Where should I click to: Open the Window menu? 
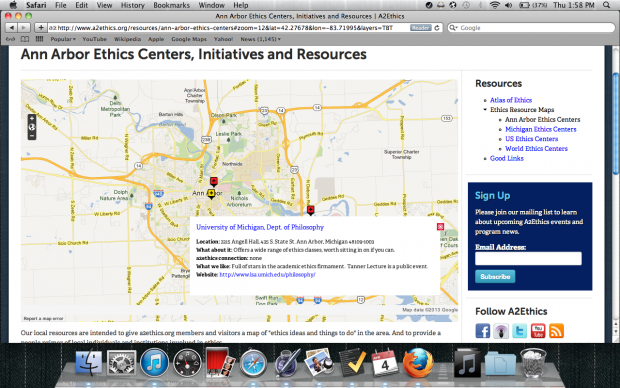point(212,5)
